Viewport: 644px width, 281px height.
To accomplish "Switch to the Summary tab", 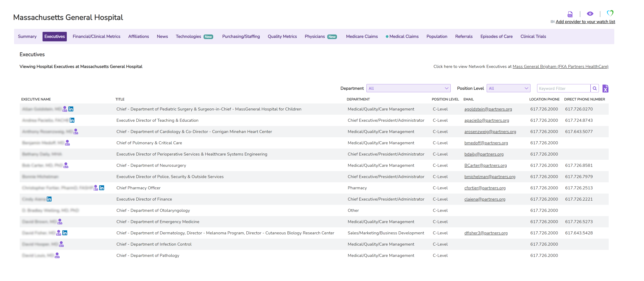I will coord(27,37).
